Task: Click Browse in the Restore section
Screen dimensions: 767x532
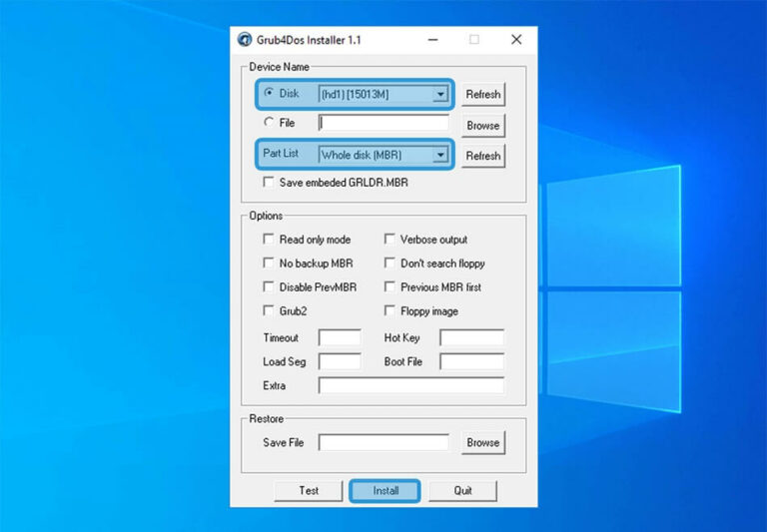Action: pyautogui.click(x=482, y=442)
